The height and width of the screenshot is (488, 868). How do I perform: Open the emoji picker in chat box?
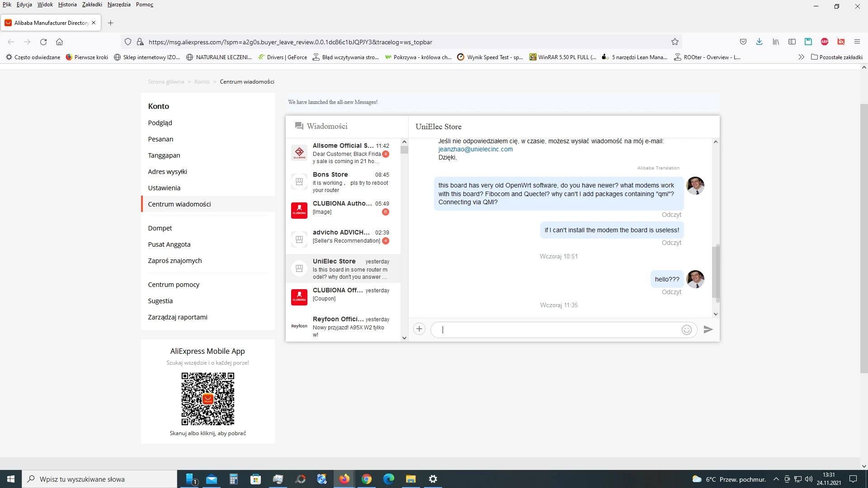pos(686,330)
